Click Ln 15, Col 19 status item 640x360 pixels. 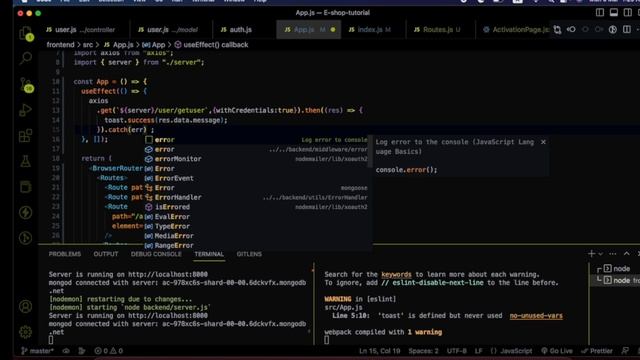tap(380, 351)
